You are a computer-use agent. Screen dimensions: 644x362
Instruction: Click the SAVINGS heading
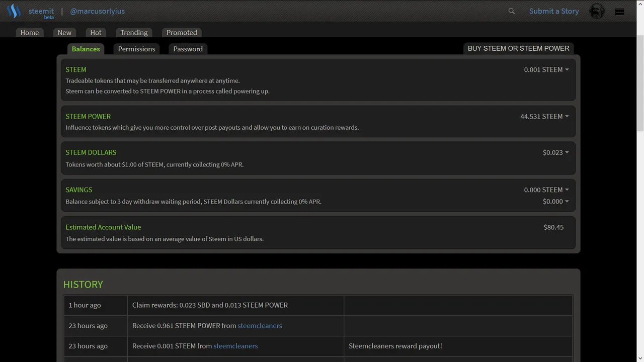pos(78,190)
